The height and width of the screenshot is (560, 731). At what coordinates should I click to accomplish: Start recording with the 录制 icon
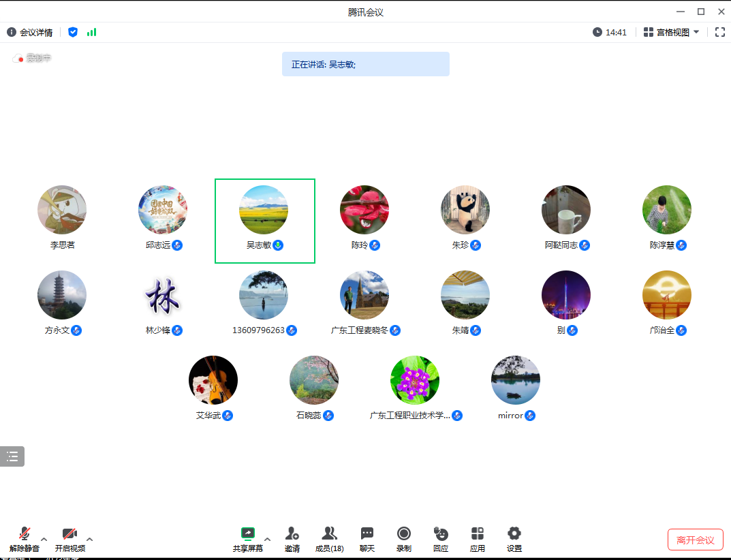[404, 533]
